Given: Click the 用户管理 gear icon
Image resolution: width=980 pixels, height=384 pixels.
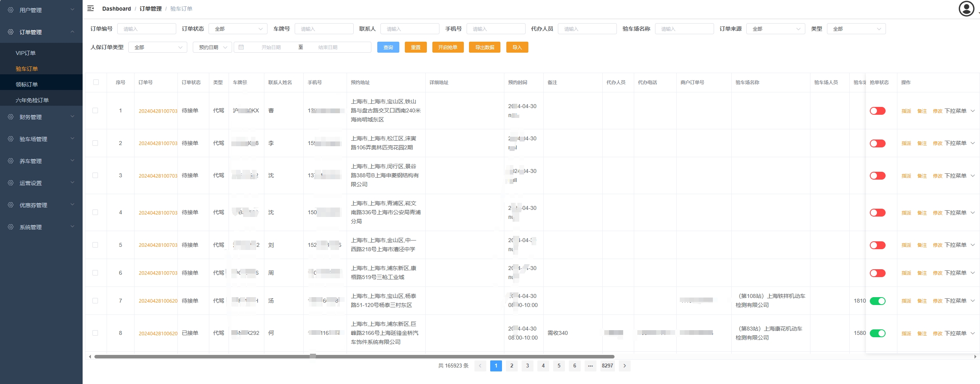Looking at the screenshot, I should tap(11, 10).
